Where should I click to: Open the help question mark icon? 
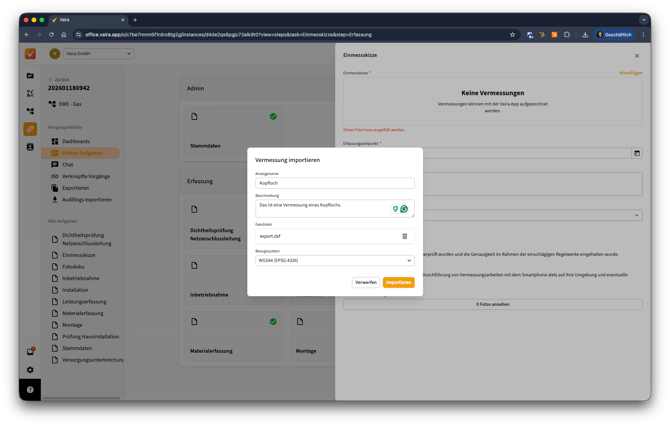[30, 389]
